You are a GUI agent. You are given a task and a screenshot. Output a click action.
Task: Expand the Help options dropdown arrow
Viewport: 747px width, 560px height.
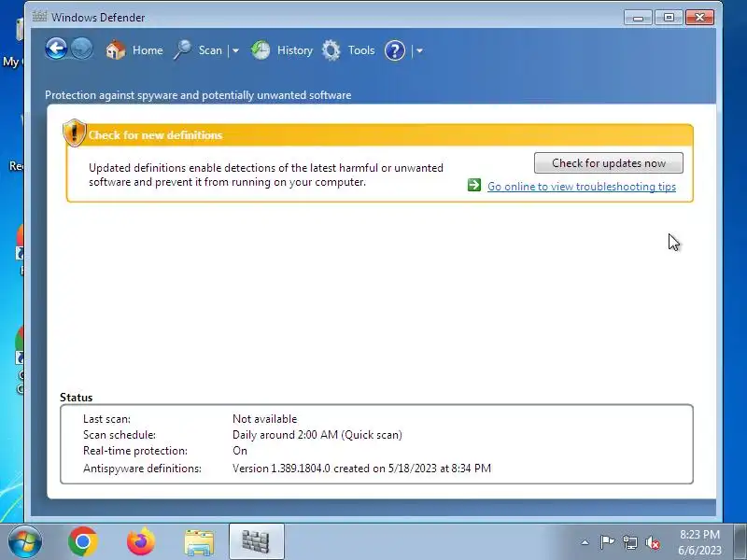tap(419, 50)
